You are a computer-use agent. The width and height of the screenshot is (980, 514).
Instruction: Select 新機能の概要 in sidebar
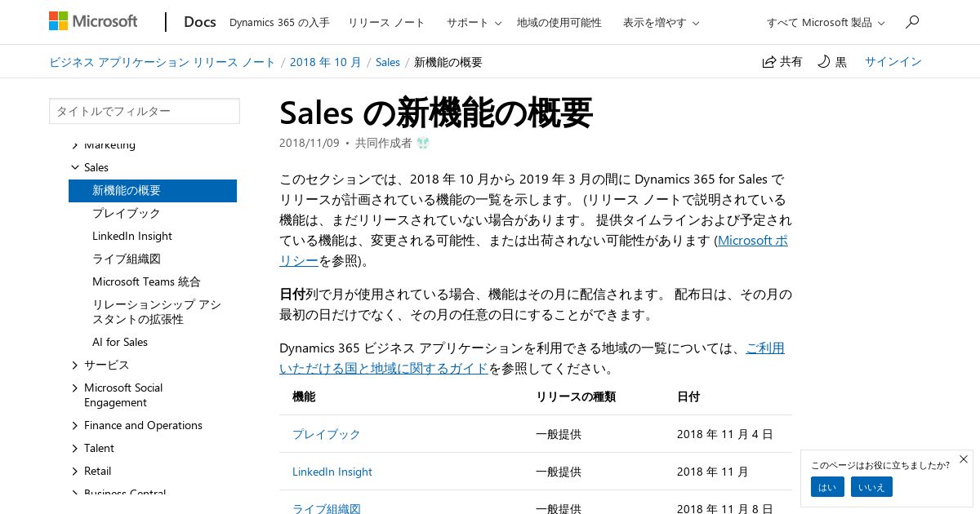pos(153,190)
